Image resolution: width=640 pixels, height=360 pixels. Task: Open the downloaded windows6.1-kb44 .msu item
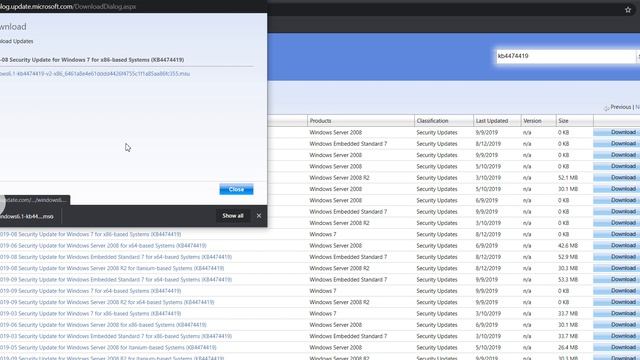click(27, 216)
